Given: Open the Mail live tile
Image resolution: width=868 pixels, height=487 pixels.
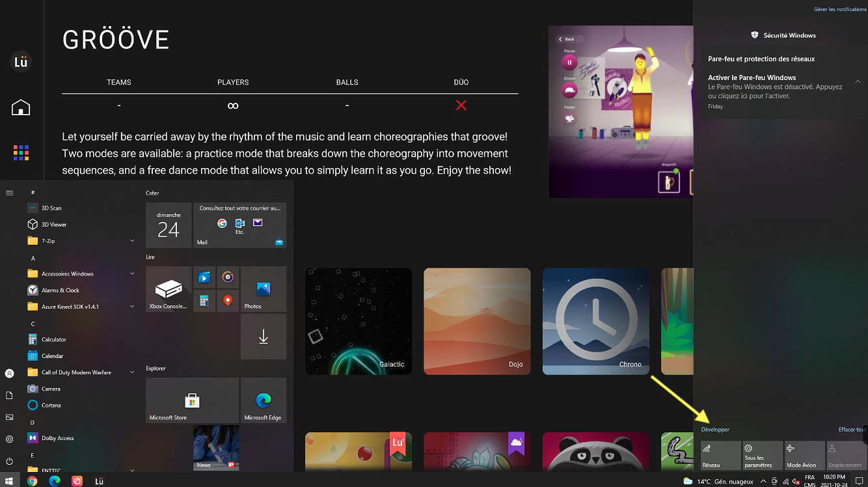Looking at the screenshot, I should coord(239,225).
